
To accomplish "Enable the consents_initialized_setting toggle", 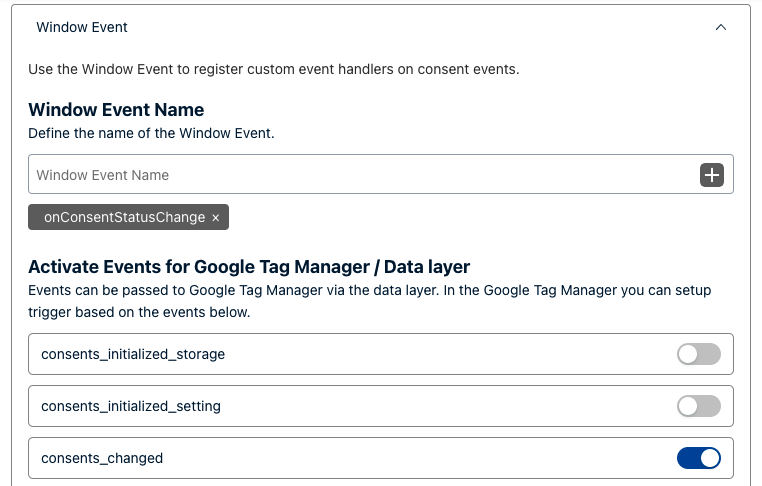I will 699,406.
